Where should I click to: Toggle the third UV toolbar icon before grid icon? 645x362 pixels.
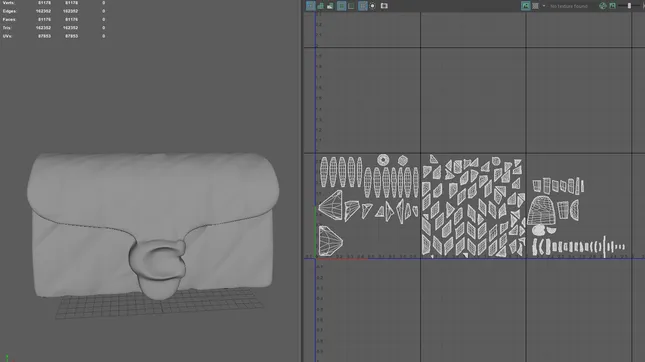(330, 6)
